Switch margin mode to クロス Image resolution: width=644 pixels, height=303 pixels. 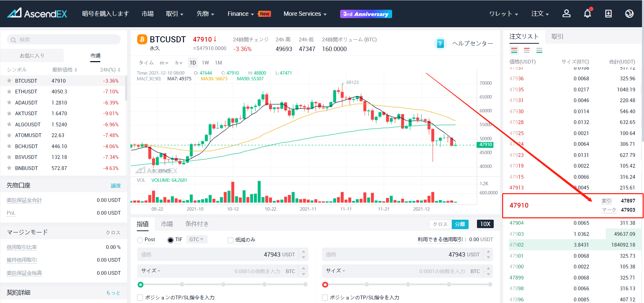click(x=440, y=224)
